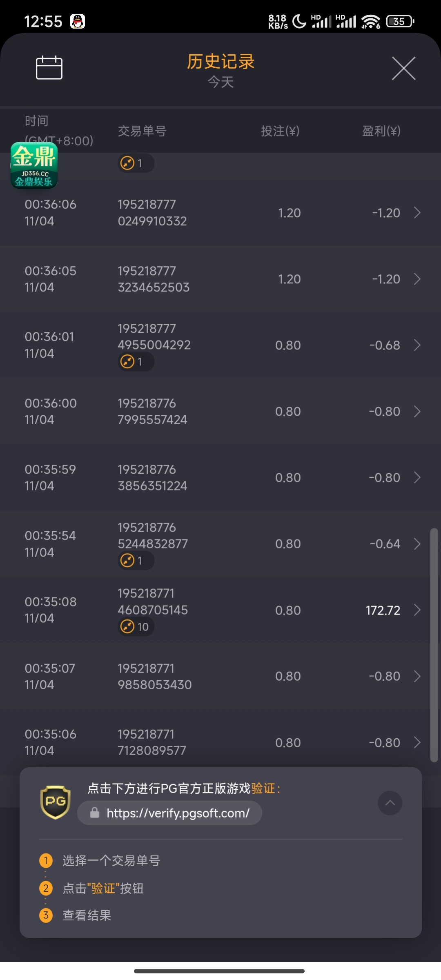Tap the 历史记录 今天 title header
The width and height of the screenshot is (441, 980).
click(x=220, y=70)
